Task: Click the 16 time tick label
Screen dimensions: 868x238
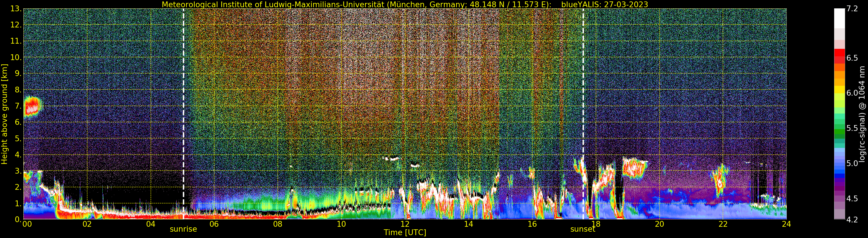Action: coord(532,224)
